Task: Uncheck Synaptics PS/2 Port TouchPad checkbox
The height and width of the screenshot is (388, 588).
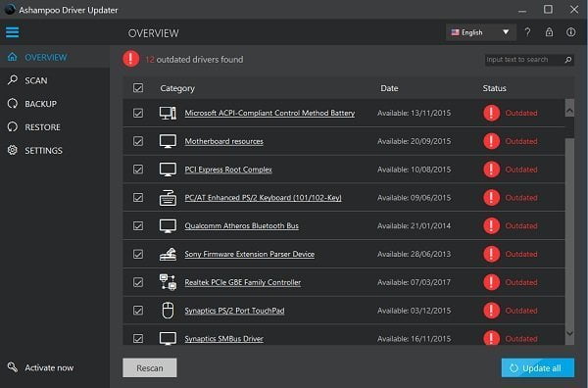Action: (x=138, y=311)
